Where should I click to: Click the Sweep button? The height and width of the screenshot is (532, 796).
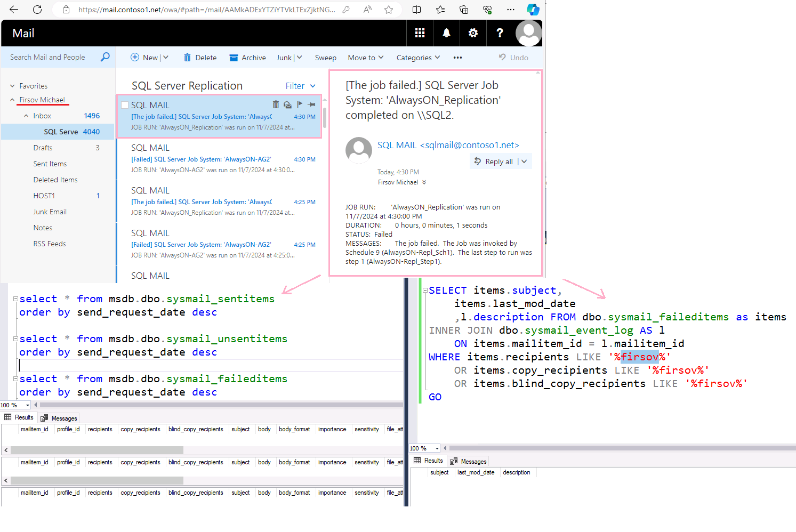(x=325, y=58)
